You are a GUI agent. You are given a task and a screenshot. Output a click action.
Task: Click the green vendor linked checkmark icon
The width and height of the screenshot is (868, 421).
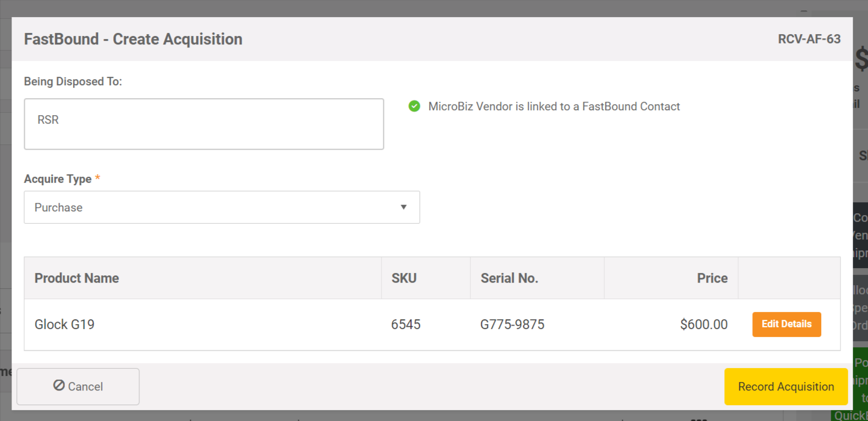pyautogui.click(x=415, y=107)
